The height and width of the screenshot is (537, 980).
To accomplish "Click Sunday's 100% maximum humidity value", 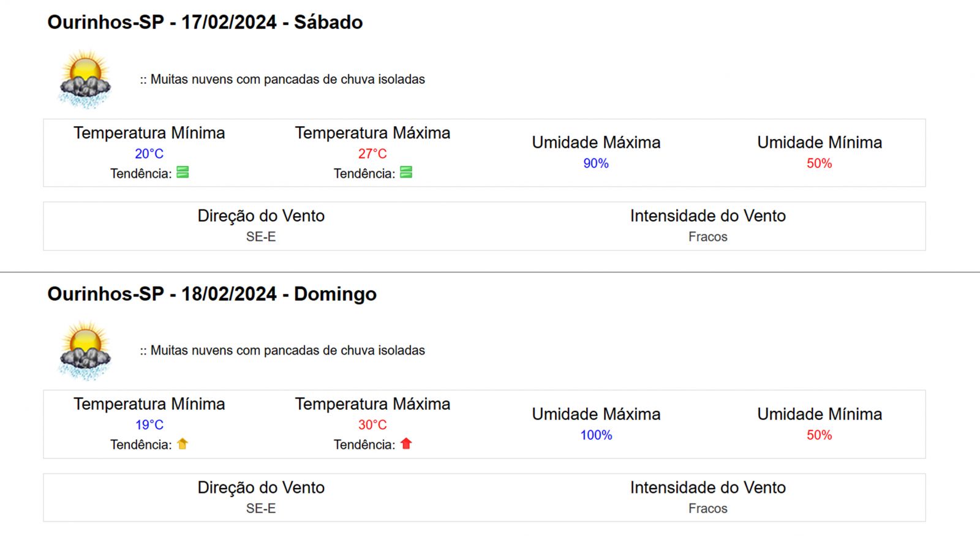I will pos(597,435).
